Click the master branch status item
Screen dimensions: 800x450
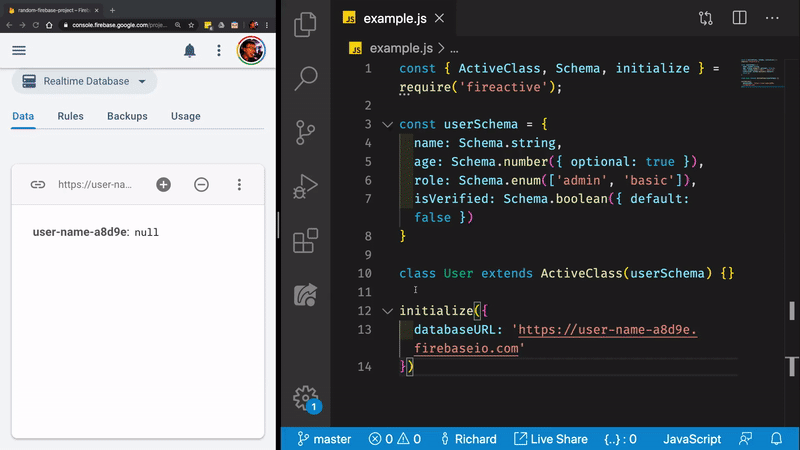(x=324, y=439)
